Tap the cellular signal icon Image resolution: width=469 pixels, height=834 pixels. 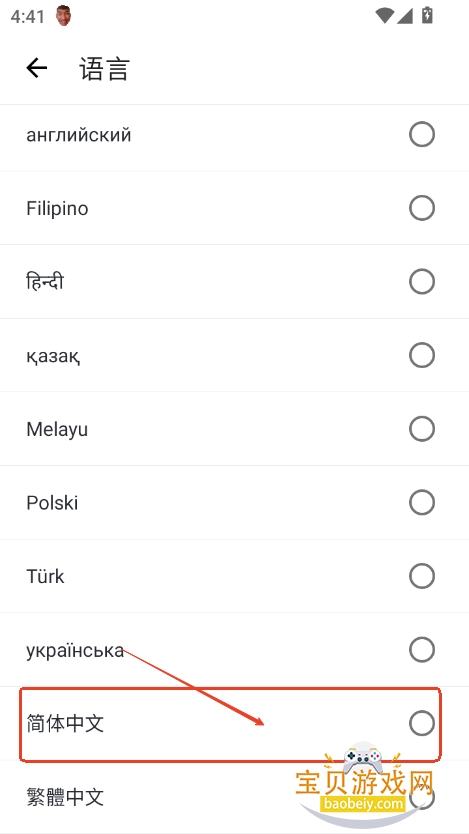(x=405, y=15)
